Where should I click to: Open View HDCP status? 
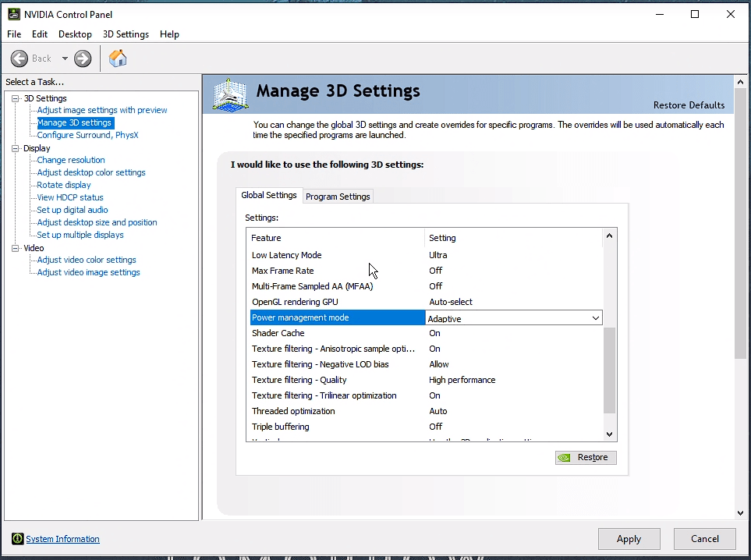pyautogui.click(x=70, y=197)
